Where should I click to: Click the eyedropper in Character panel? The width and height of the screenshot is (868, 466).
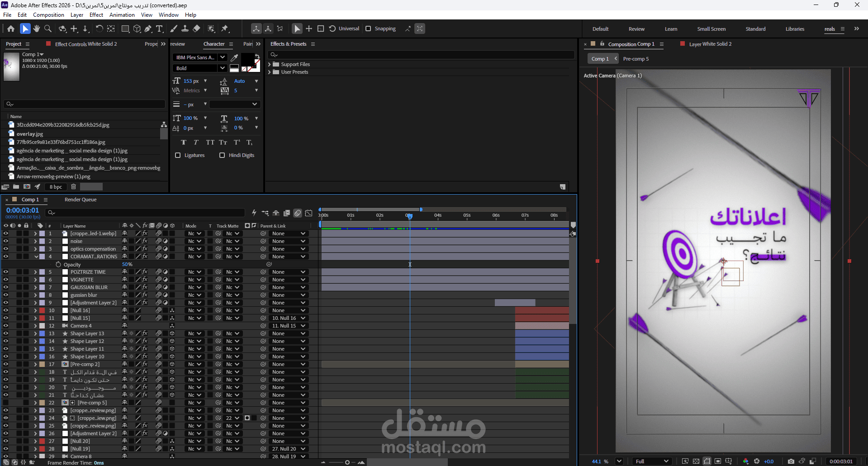234,57
